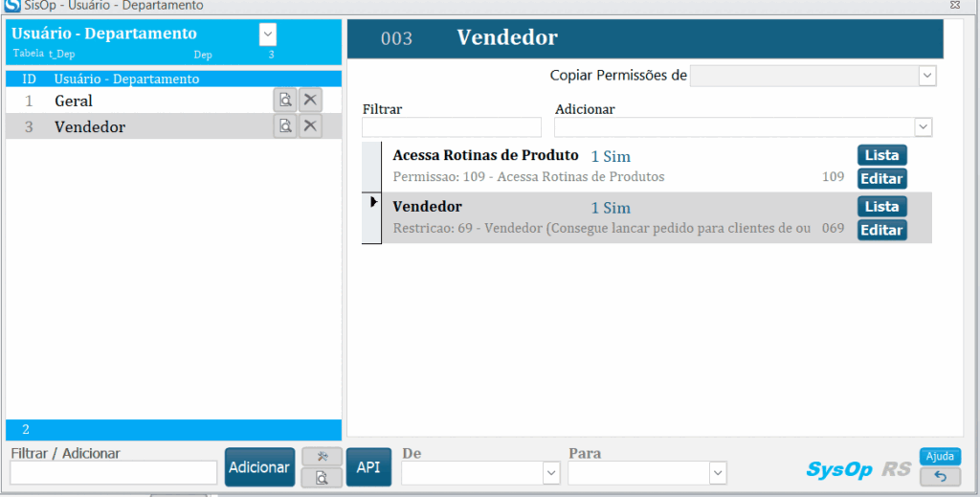Click the tools wrench icon beside Adicionar
This screenshot has height=497, width=980.
click(x=323, y=457)
